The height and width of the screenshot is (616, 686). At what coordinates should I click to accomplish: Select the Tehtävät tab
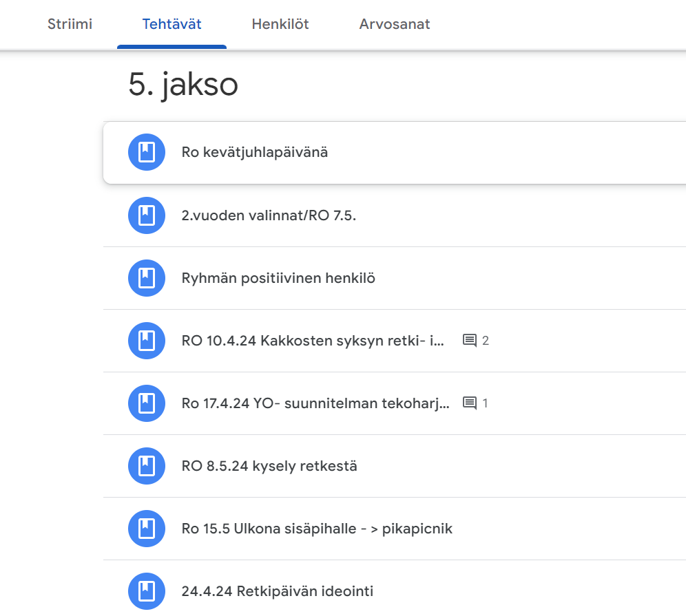[x=171, y=24]
